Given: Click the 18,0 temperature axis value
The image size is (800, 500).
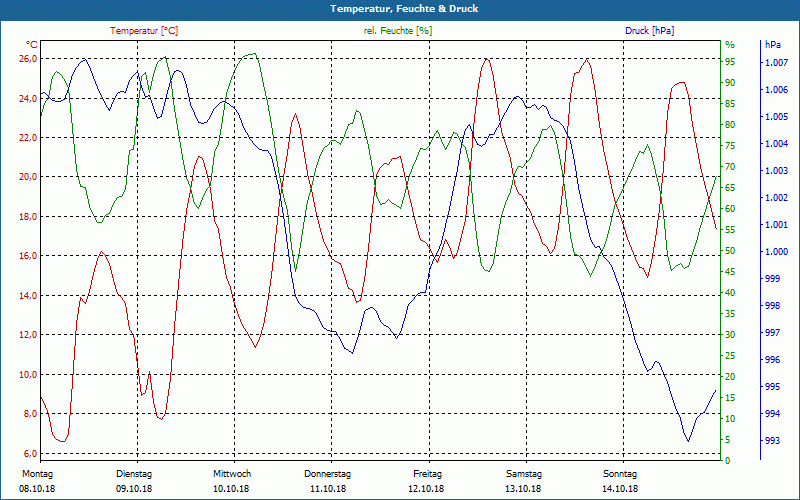Looking at the screenshot, I should pos(28,216).
